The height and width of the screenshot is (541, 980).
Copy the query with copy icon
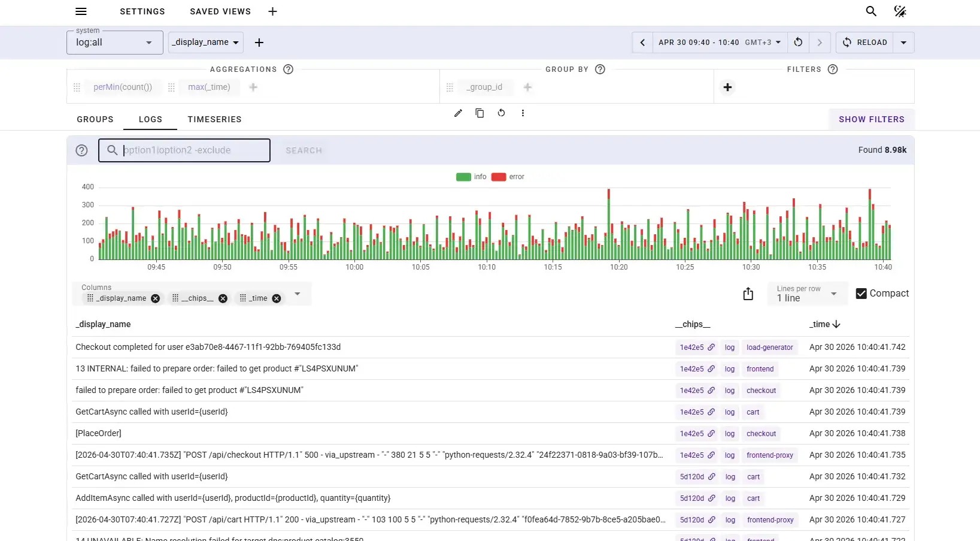(480, 113)
